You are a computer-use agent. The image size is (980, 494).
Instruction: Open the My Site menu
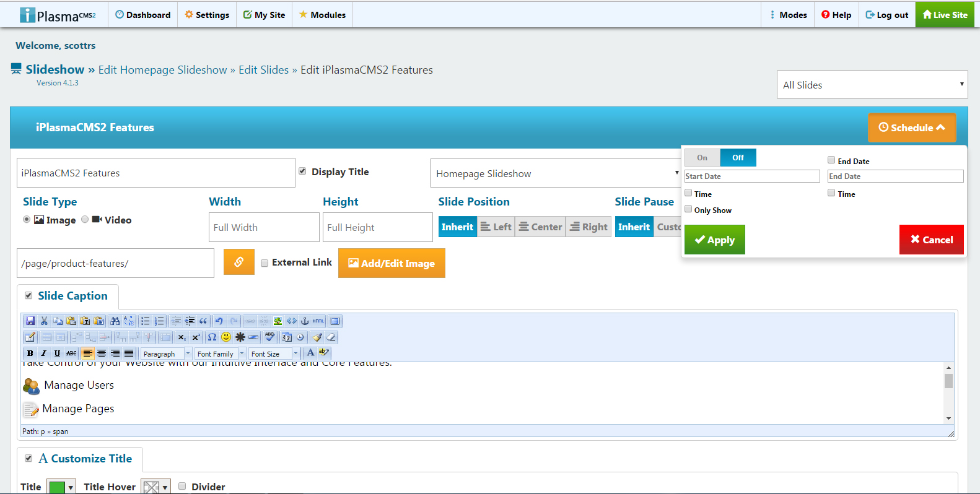tap(264, 15)
